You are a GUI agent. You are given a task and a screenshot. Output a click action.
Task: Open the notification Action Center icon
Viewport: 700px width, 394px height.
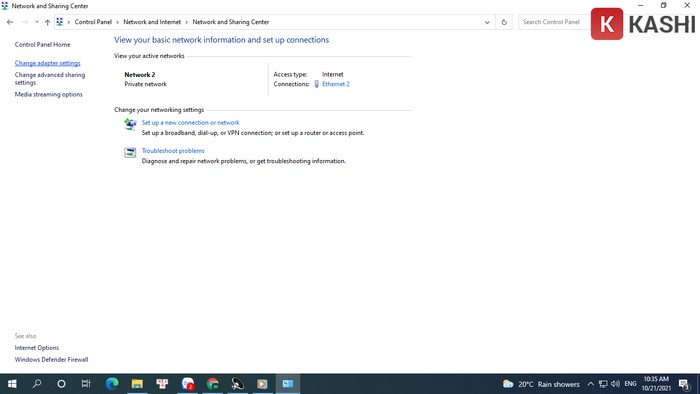coord(684,384)
